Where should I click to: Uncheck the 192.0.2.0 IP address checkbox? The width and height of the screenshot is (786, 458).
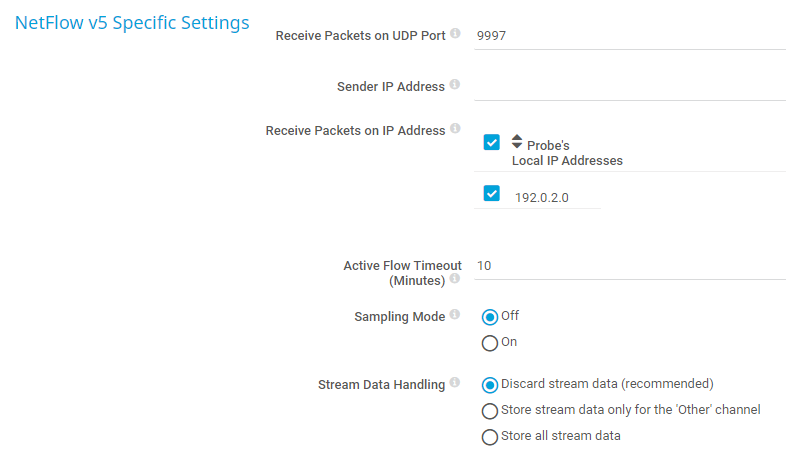(491, 194)
